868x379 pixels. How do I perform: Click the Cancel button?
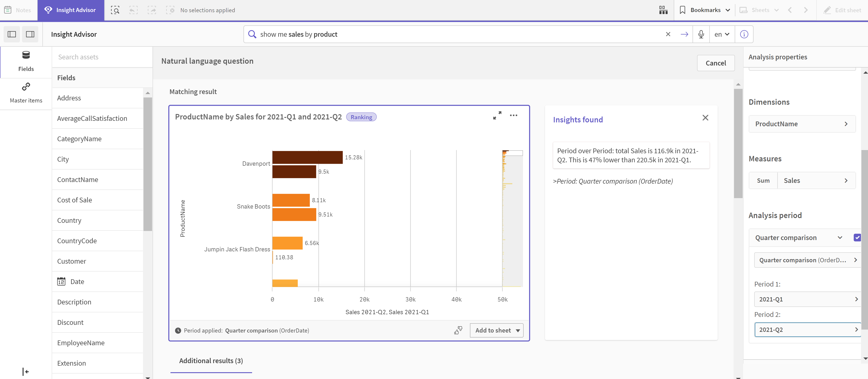[716, 63]
